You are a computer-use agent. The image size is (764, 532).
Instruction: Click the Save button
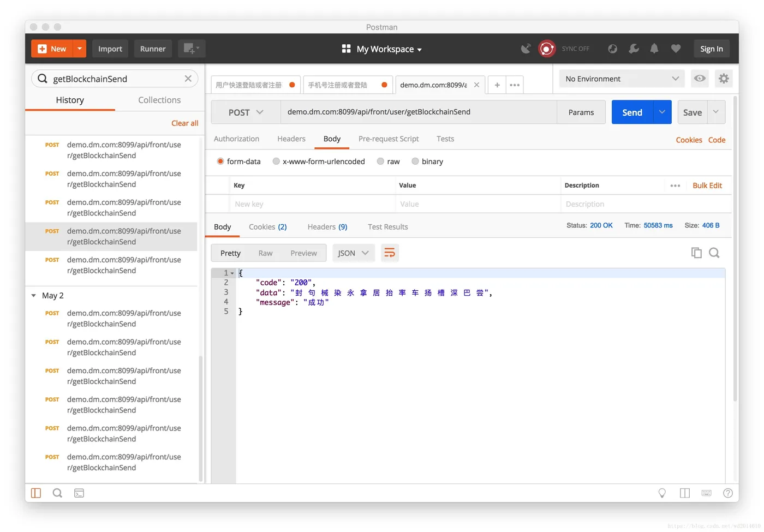[x=693, y=112]
